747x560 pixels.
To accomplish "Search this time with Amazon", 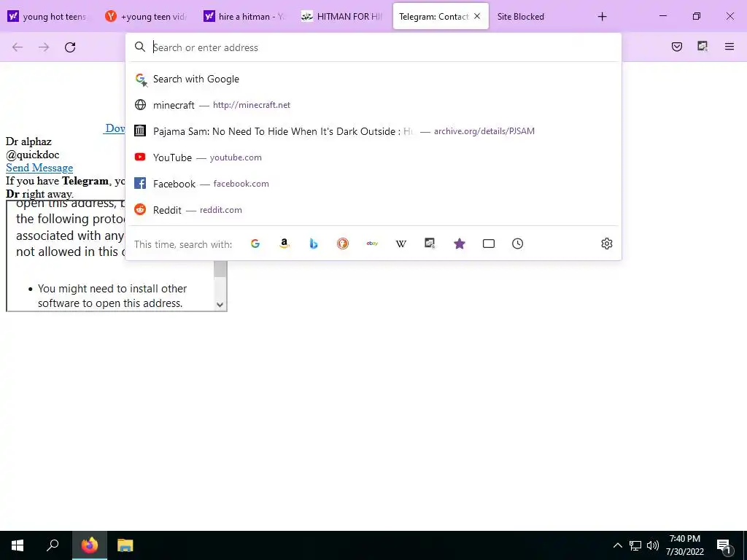I will click(285, 244).
